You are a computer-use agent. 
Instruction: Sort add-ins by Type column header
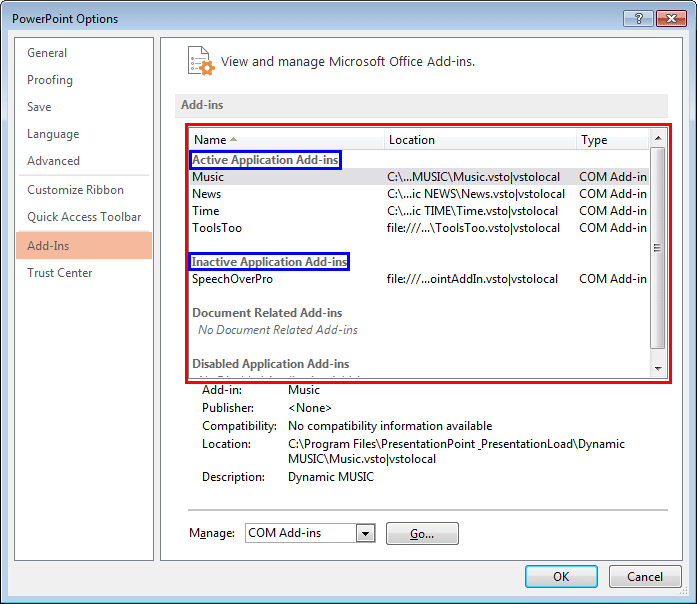click(x=613, y=140)
